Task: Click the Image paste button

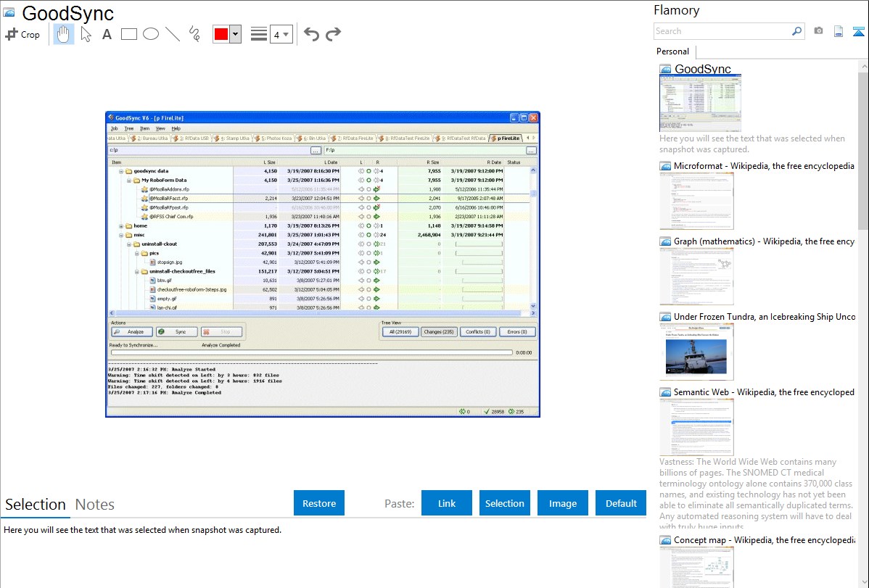Action: (563, 503)
